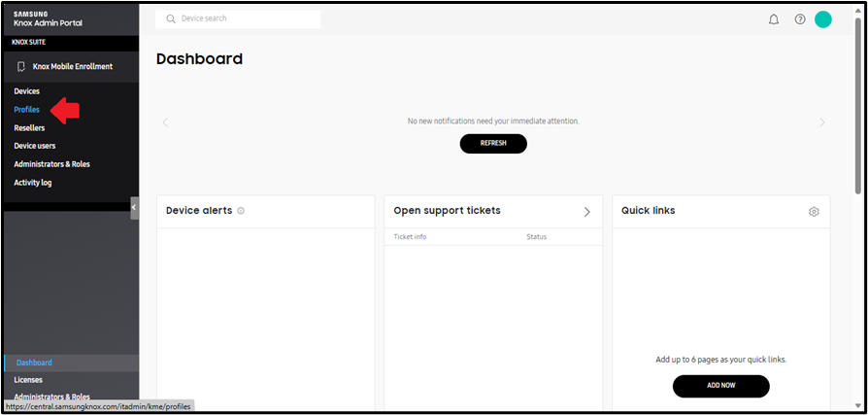Screen dimensions: 868x415
Task: Click the help question mark icon
Action: tap(800, 19)
